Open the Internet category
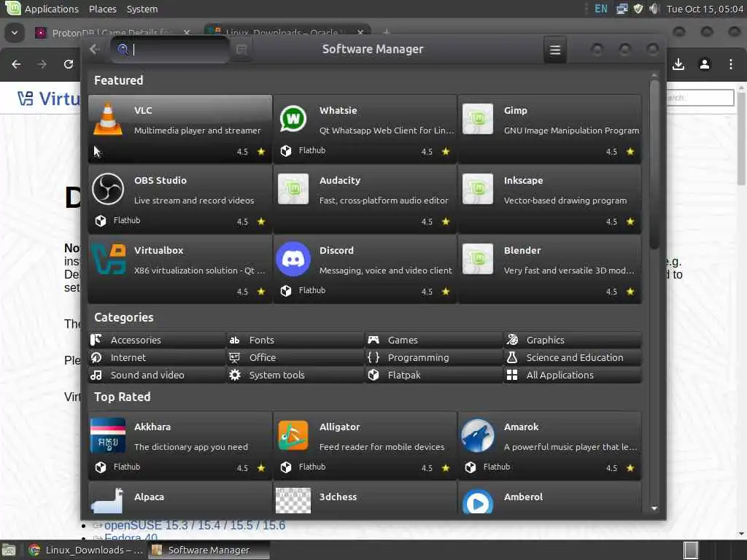Viewport: 747px width, 560px height. point(157,357)
